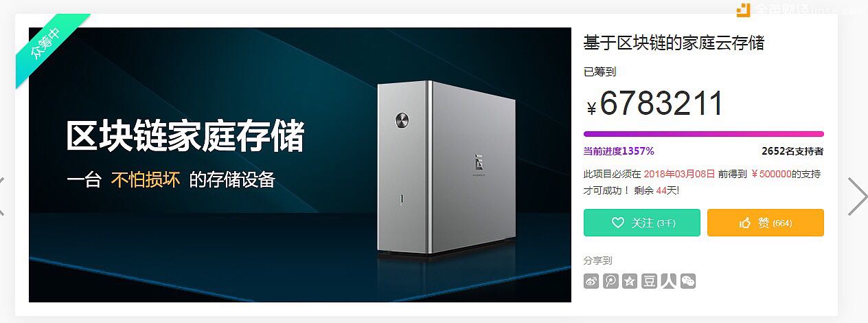Share to Renren icon
This screenshot has height=323, width=868.
pos(668,281)
